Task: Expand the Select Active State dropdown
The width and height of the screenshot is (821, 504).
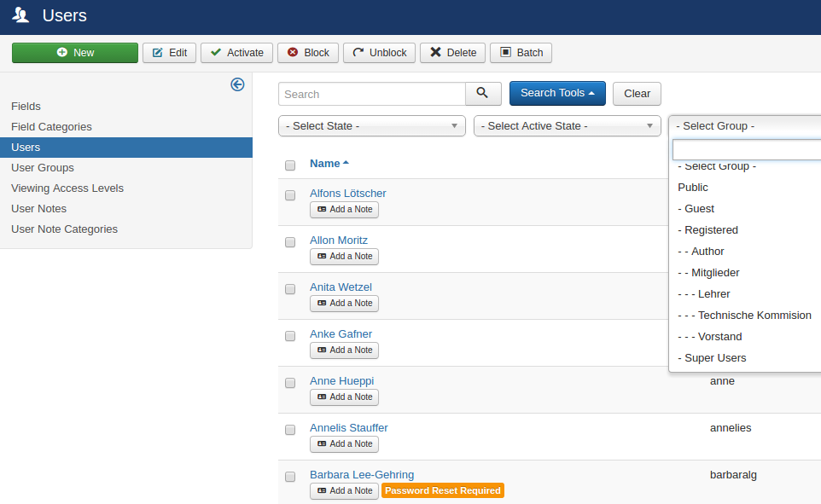Action: pos(567,126)
